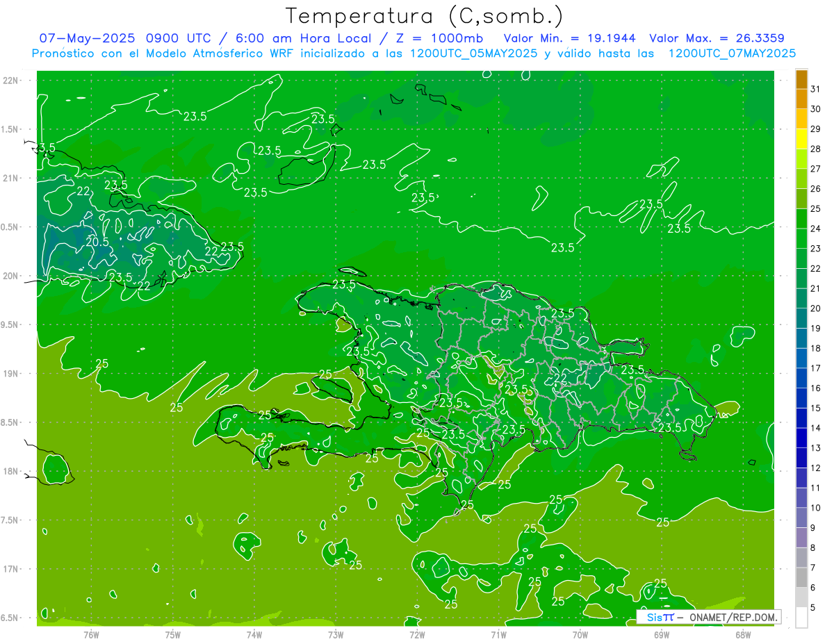Image resolution: width=834 pixels, height=644 pixels.
Task: Click the 68W longitude label
Action: coord(743,634)
